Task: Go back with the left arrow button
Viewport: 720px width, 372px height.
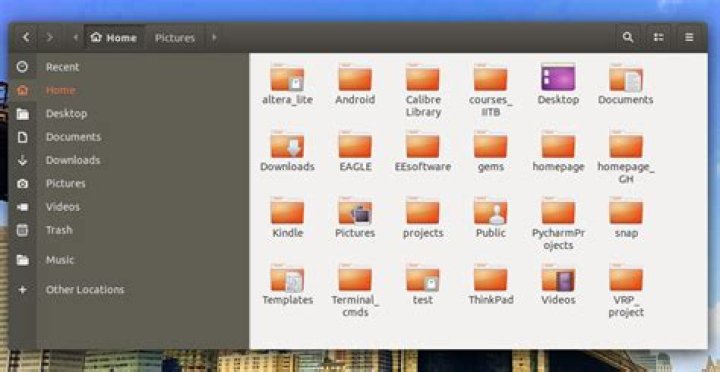Action: [x=26, y=37]
